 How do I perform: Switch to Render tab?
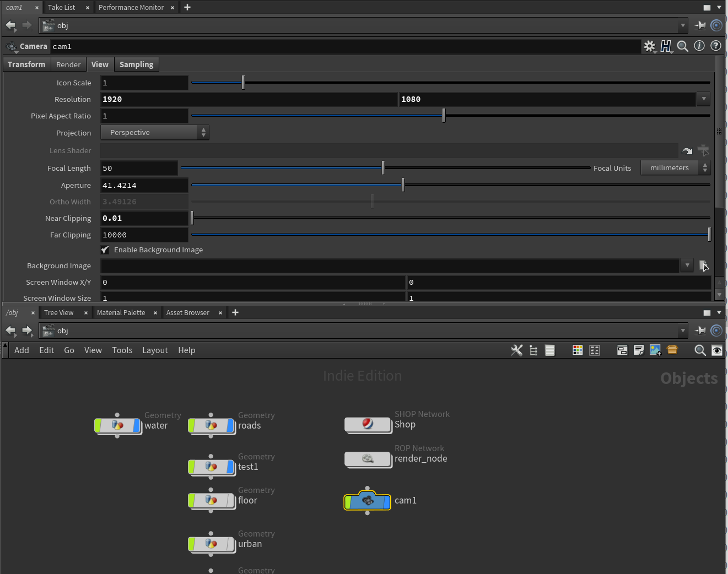(68, 64)
